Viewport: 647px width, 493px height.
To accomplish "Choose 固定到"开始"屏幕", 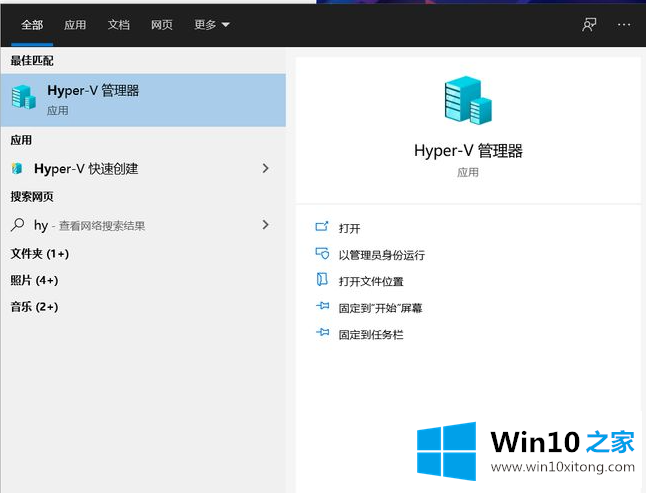I will [x=380, y=308].
